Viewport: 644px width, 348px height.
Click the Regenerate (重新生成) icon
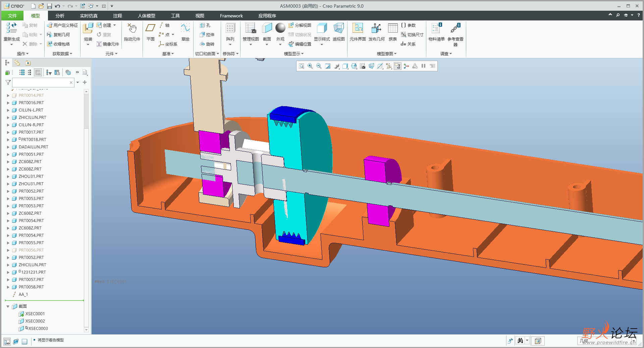point(11,29)
